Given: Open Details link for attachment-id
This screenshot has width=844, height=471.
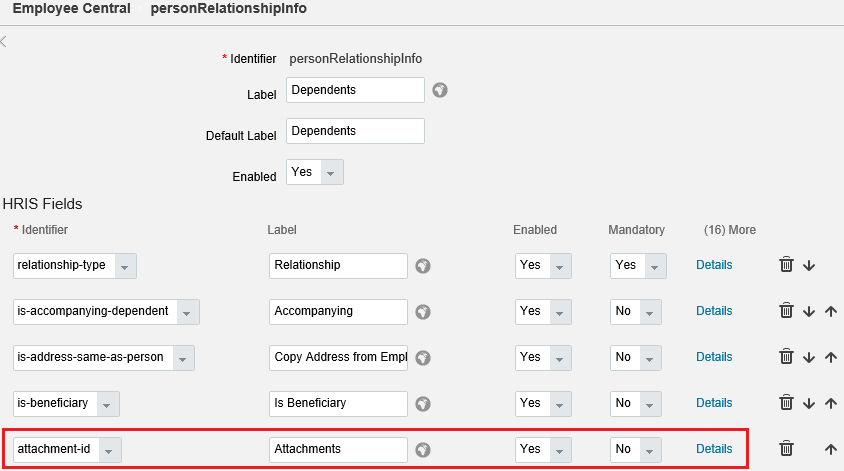Looking at the screenshot, I should tap(714, 449).
